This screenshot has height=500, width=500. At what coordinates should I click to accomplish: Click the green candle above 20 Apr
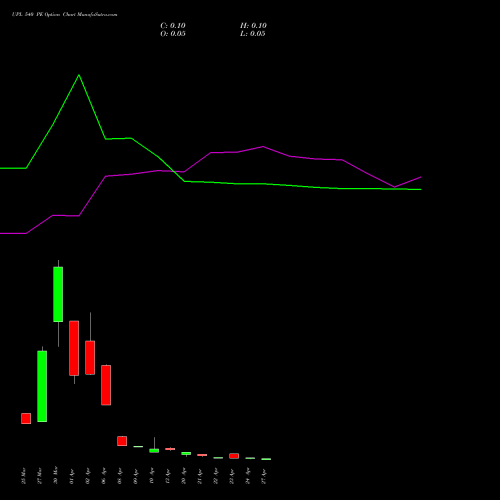point(186,453)
